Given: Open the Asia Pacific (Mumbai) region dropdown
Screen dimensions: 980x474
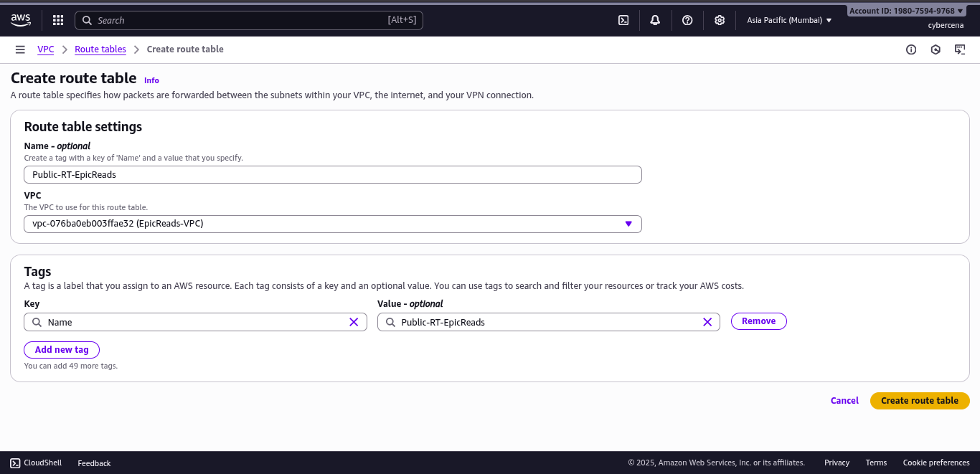Looking at the screenshot, I should [789, 20].
